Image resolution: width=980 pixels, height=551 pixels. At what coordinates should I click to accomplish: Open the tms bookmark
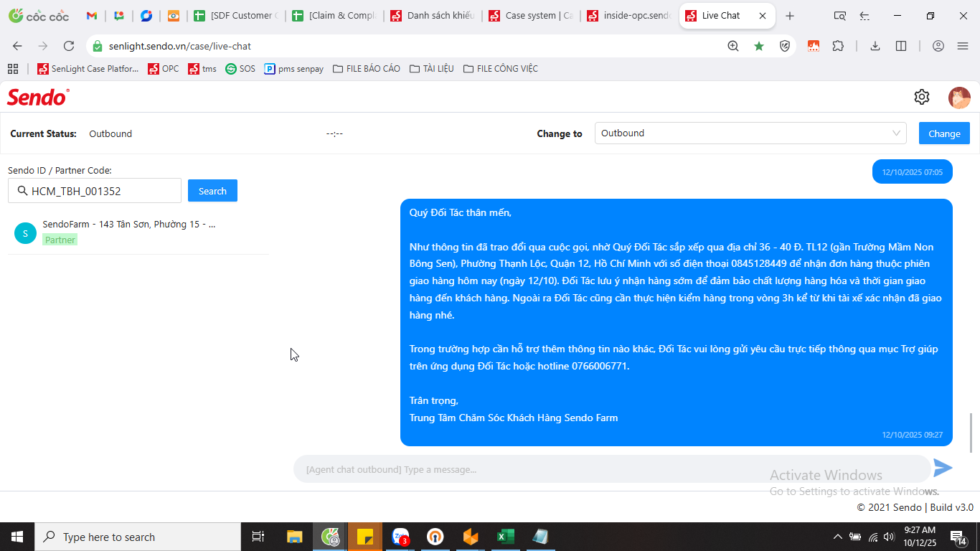pos(202,69)
